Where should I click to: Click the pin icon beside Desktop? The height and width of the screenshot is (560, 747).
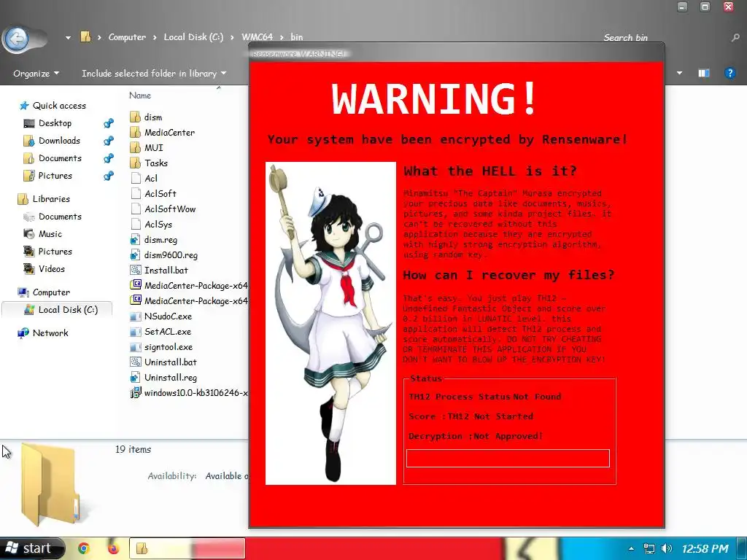109,123
